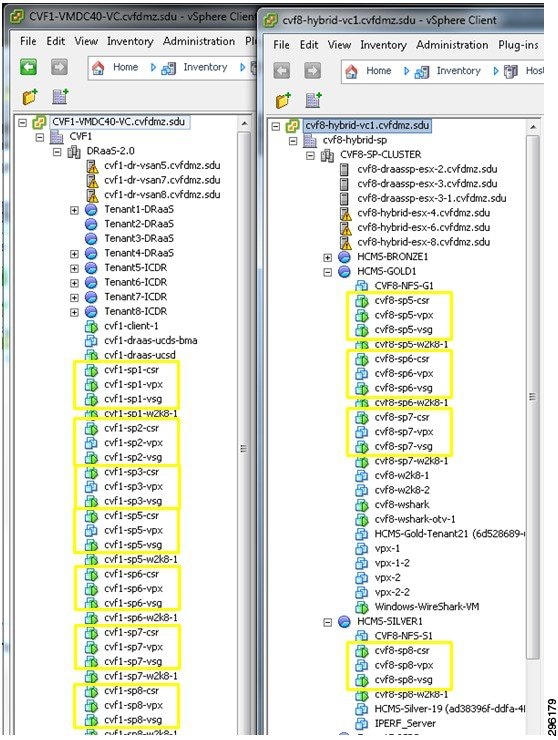Expand the Tenant8-ICDR resource pool
Viewport: 558px width, 740px height.
click(x=74, y=312)
